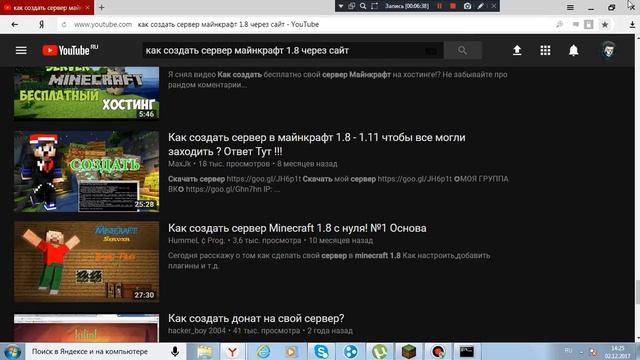640x360 pixels.
Task: Open the account avatar menu
Action: [608, 50]
